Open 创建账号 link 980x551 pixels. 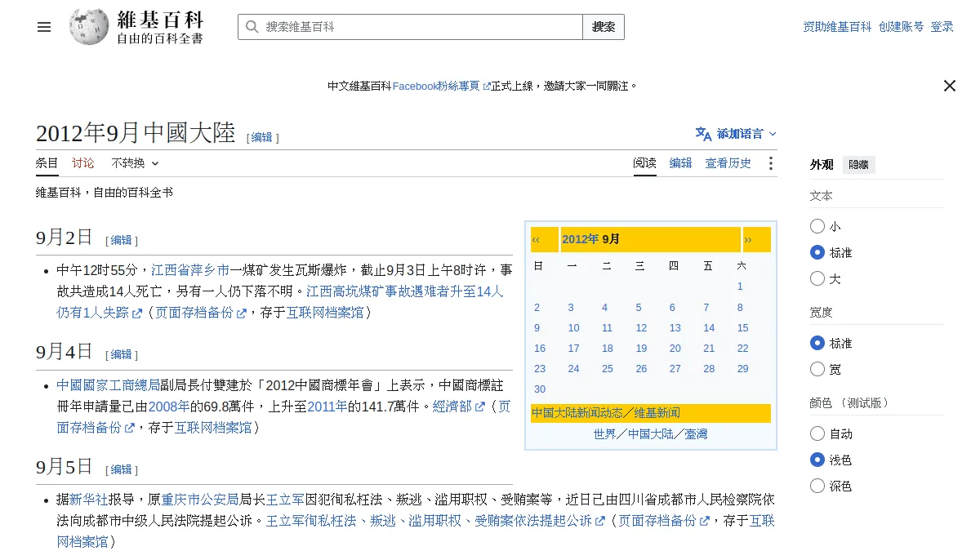[902, 27]
